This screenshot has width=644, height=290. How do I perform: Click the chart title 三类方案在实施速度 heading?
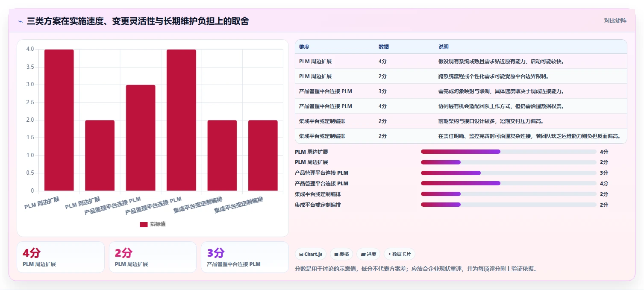pos(138,21)
